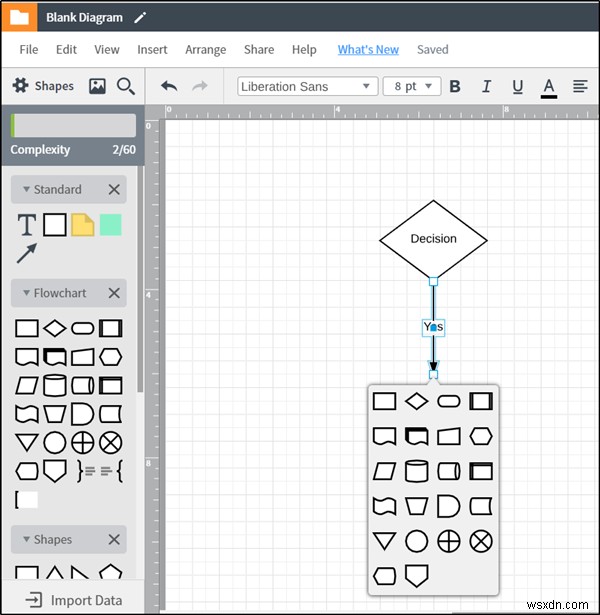Open the Liberation Sans font dropdown
Screen dimensions: 600x615
[x=307, y=86]
